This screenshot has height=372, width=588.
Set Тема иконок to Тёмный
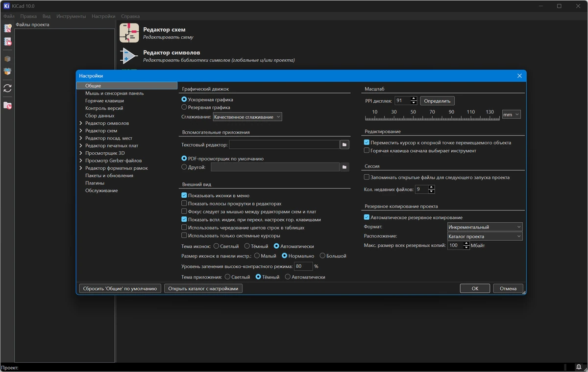tap(247, 246)
